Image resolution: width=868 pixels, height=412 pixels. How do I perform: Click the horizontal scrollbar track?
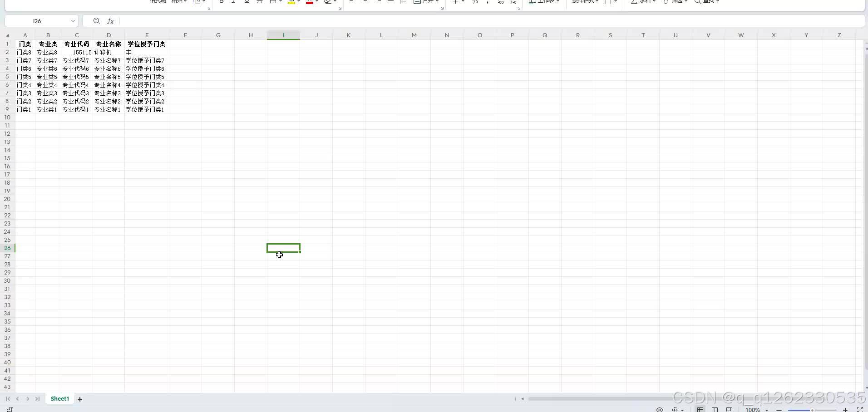click(695, 399)
